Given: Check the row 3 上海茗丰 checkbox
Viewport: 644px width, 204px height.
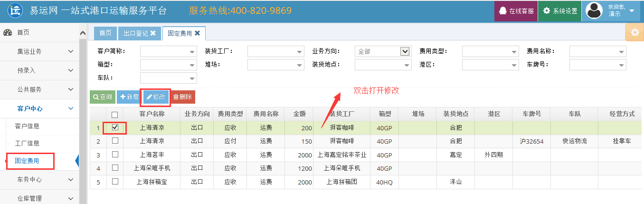Looking at the screenshot, I should pyautogui.click(x=114, y=155).
